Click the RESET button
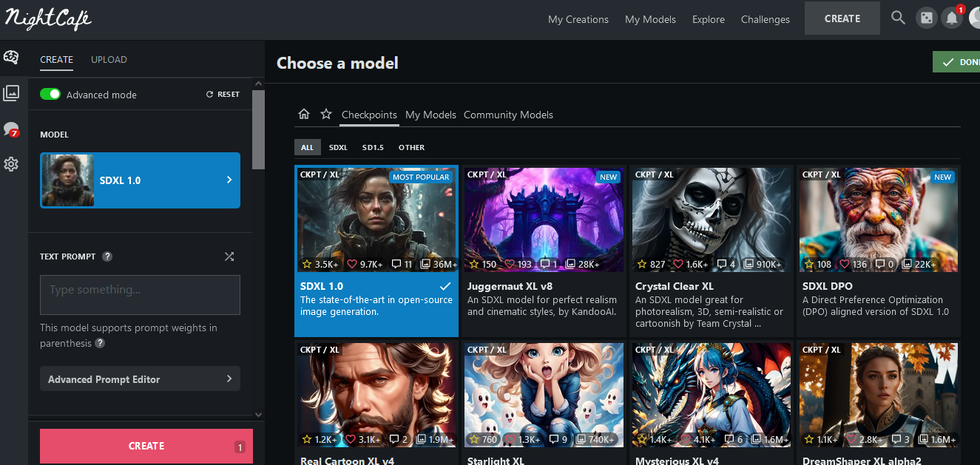Image resolution: width=980 pixels, height=465 pixels. (x=223, y=95)
